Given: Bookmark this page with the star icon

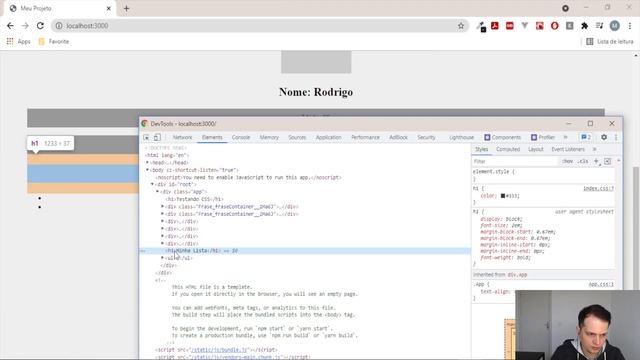Looking at the screenshot, I should click(461, 26).
